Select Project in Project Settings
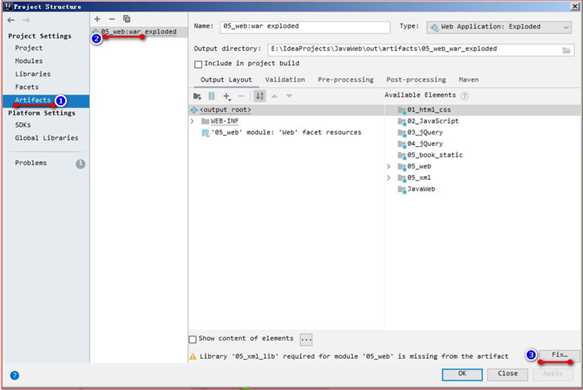Viewport: 583px width, 390px height. 29,48
